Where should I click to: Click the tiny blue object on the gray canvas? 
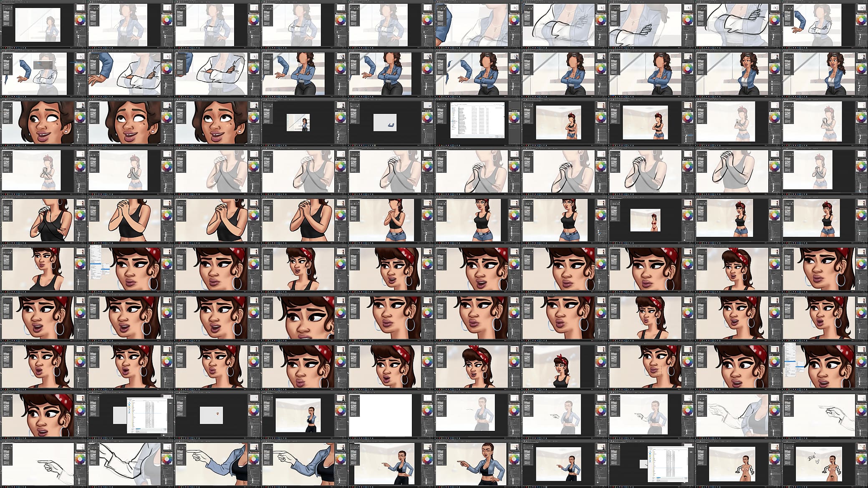[390, 124]
